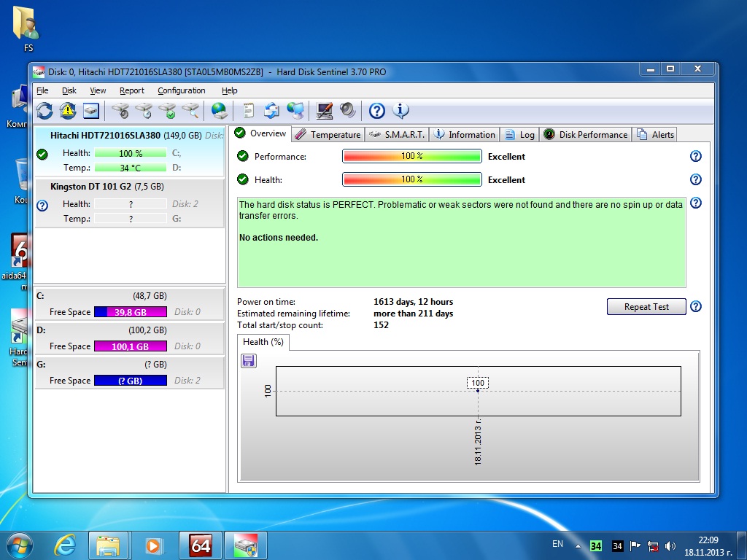The image size is (747, 560).
Task: Save the health graph with floppy icon
Action: (249, 361)
